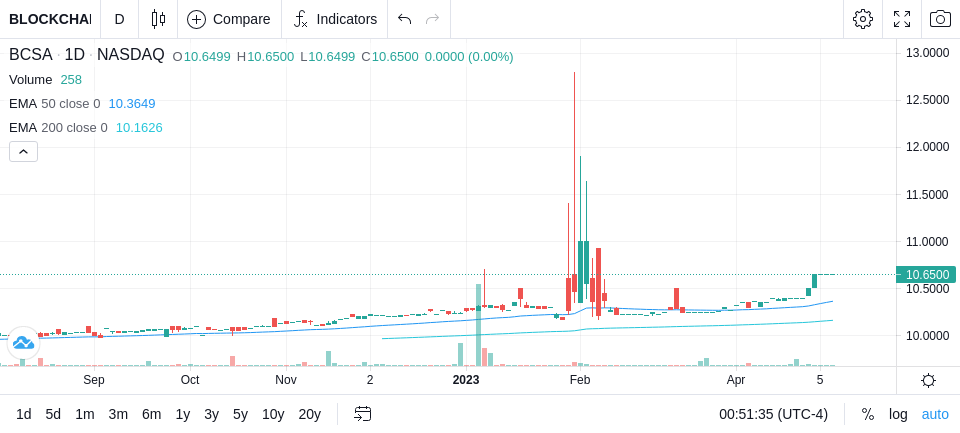Toggle auto scale mode
This screenshot has height=433, width=960.
pyautogui.click(x=935, y=415)
